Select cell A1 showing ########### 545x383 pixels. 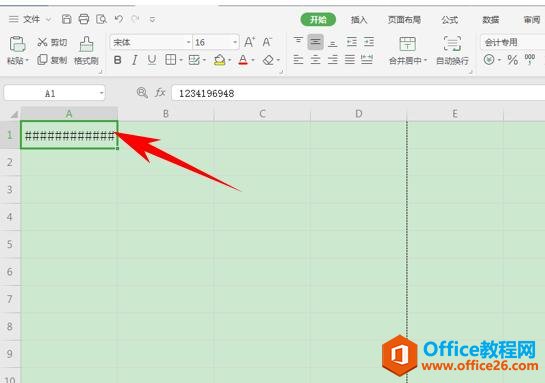tap(69, 135)
